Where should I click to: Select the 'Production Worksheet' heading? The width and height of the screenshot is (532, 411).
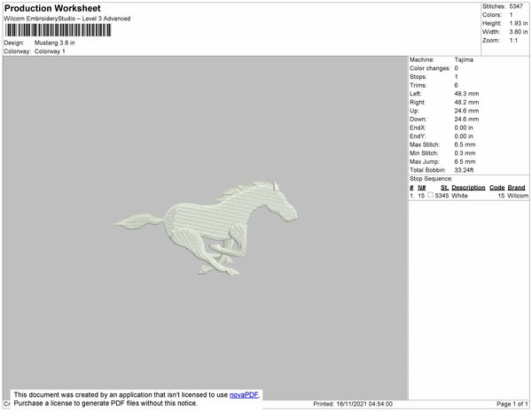[x=52, y=8]
